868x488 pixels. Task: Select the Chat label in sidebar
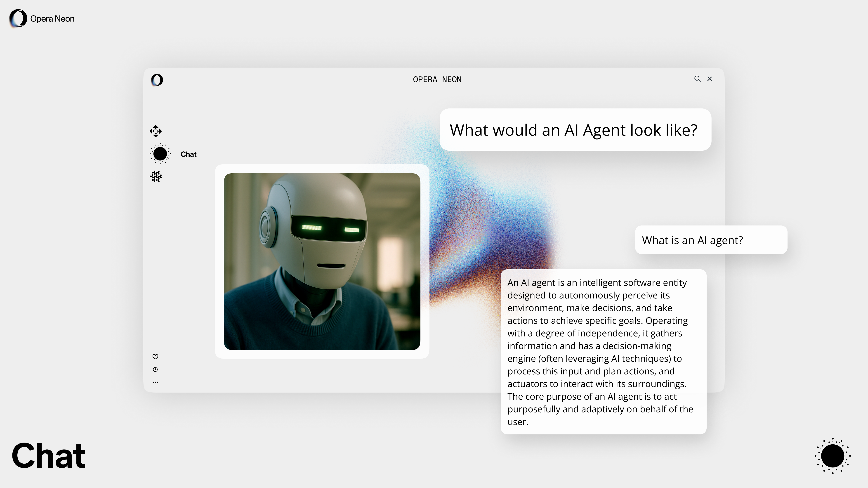188,154
